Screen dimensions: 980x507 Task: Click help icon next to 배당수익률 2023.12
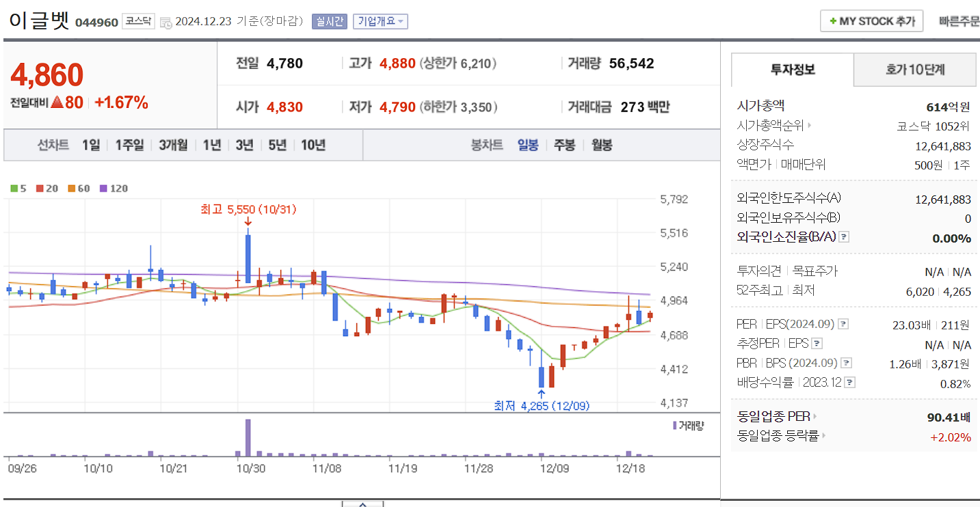click(849, 382)
